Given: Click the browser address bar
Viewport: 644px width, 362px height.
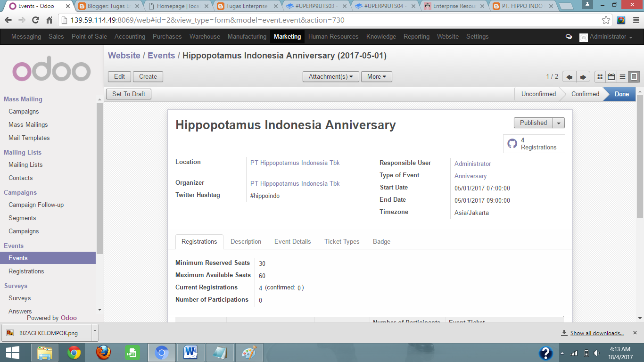Looking at the screenshot, I should click(x=330, y=20).
